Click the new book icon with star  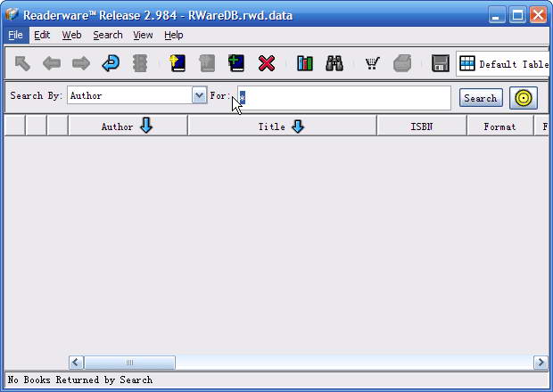tap(177, 64)
